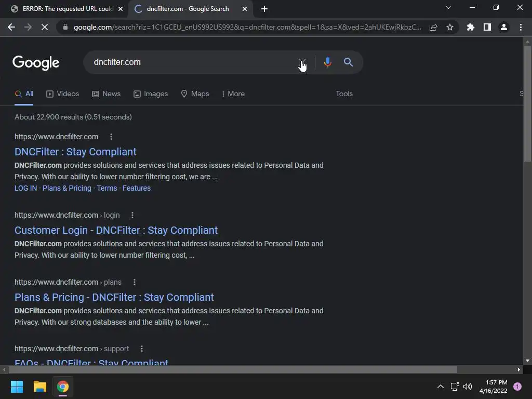Viewport: 532px width, 399px height.
Task: Open options for the support result
Action: [142, 349]
